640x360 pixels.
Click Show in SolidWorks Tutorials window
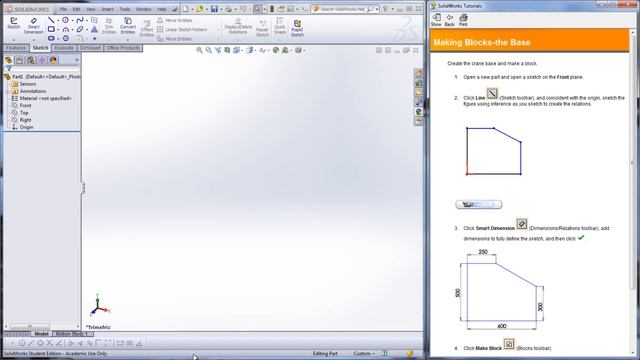(436, 20)
